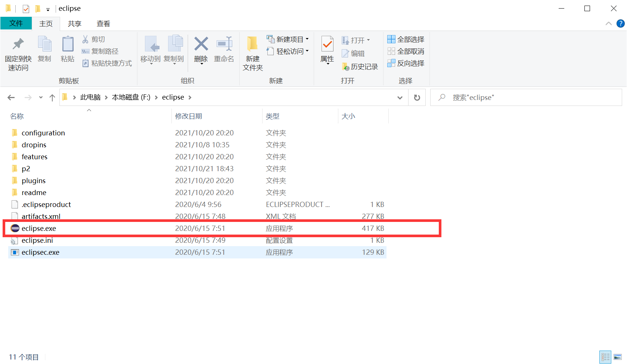Click the Rename (重命名) icon
The height and width of the screenshot is (364, 627).
pos(224,44)
